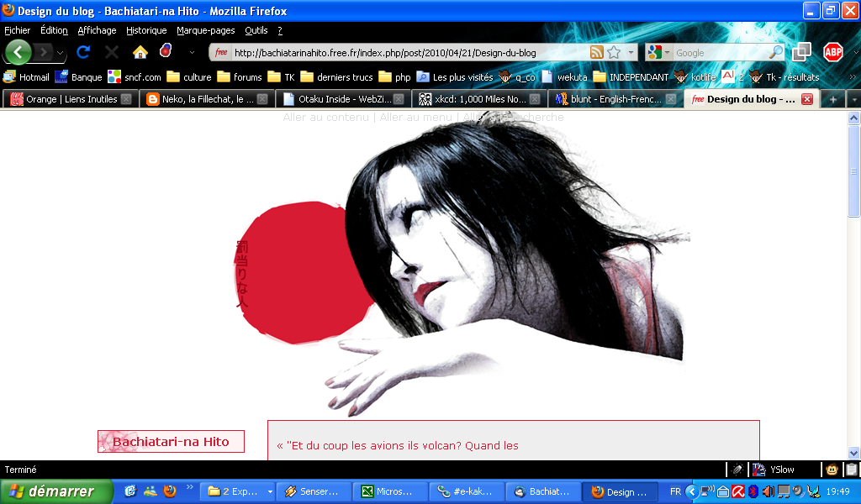Viewport: 861px width, 504px height.
Task: Switch to the Otaku Inside tab
Action: coord(344,99)
